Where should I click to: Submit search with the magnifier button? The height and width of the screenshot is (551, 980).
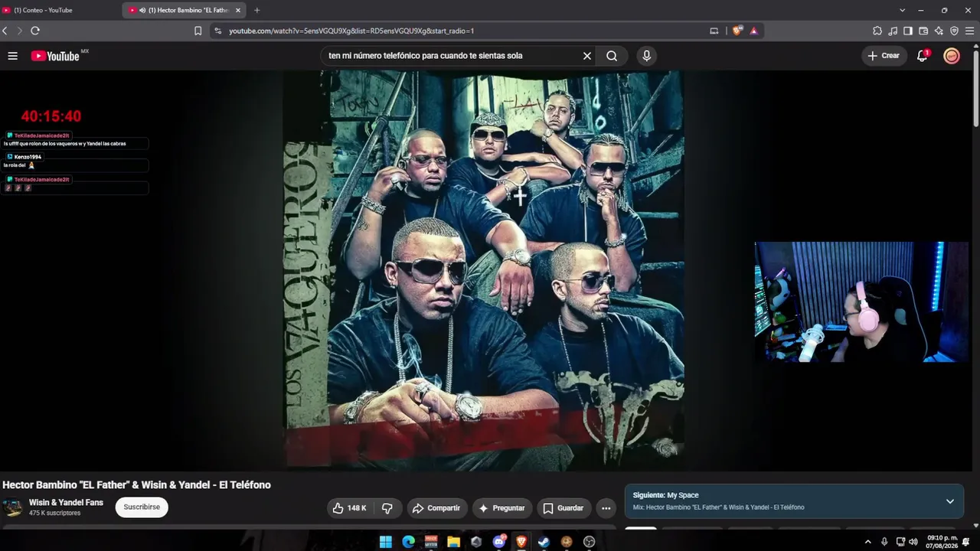612,56
